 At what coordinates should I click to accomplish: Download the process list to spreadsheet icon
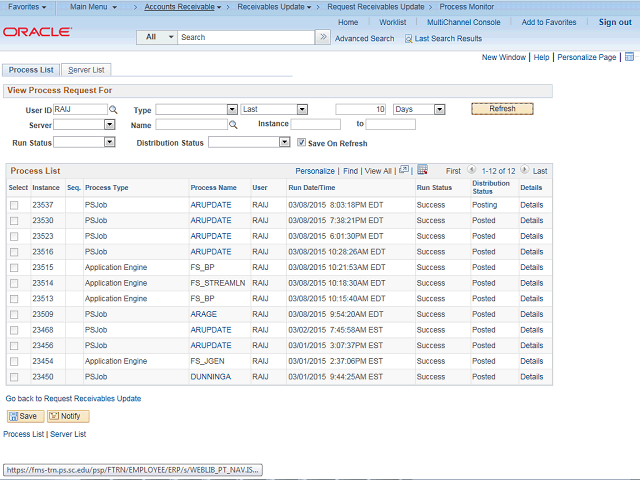[x=422, y=171]
